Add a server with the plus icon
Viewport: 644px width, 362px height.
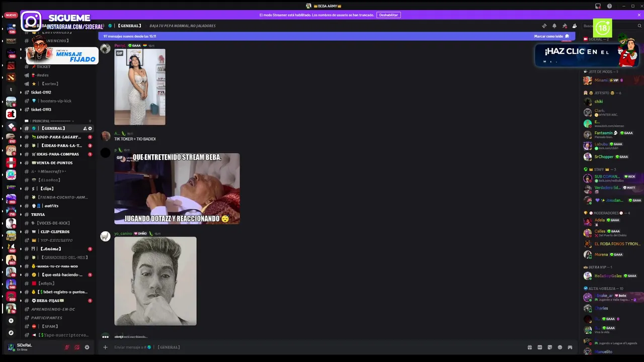pos(11,320)
